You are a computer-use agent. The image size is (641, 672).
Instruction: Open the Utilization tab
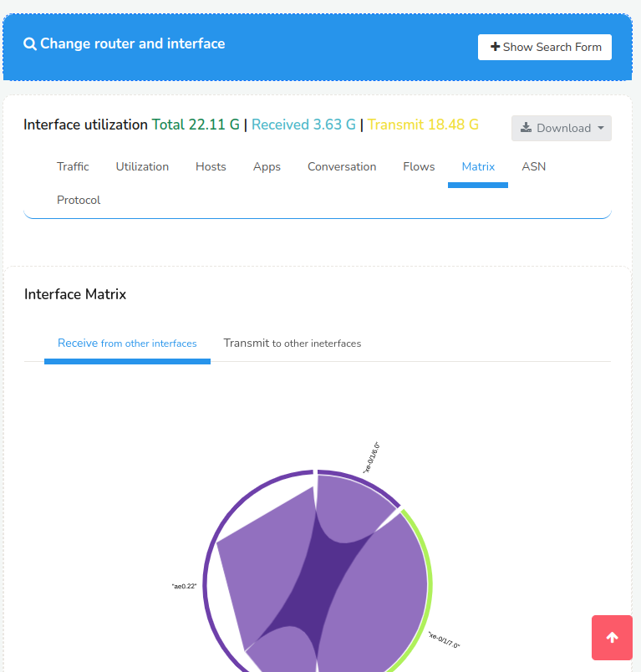(142, 166)
